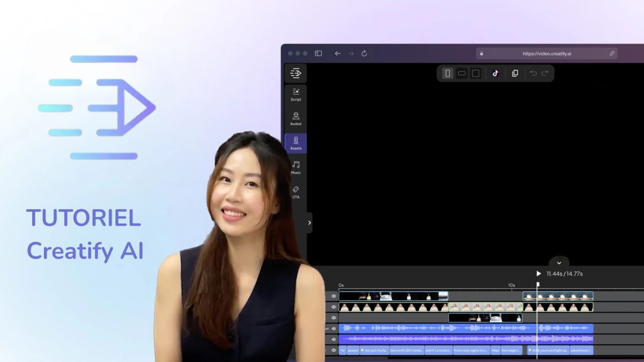Go forward with the browser forward arrow
Screen dimensions: 644x362
tap(351, 53)
